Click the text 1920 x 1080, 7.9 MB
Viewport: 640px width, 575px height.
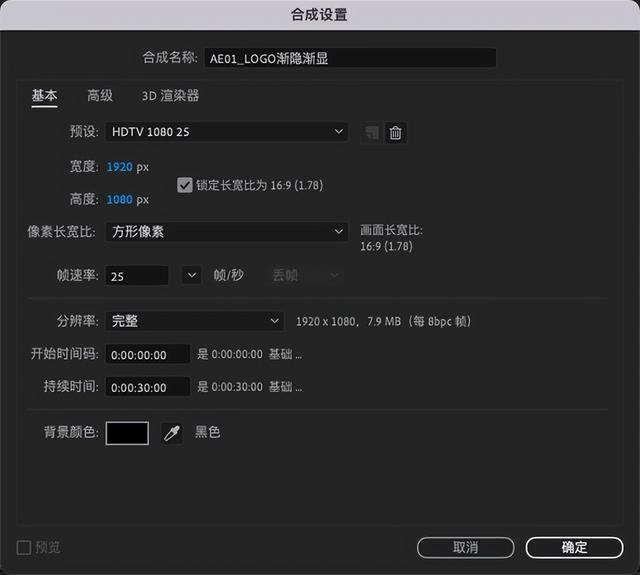tap(349, 322)
